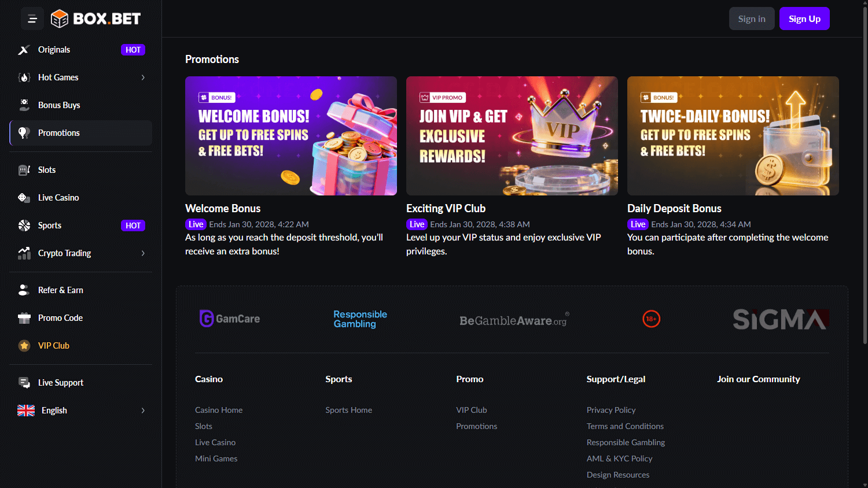Open the Privacy Policy link
The image size is (868, 488).
pyautogui.click(x=610, y=409)
